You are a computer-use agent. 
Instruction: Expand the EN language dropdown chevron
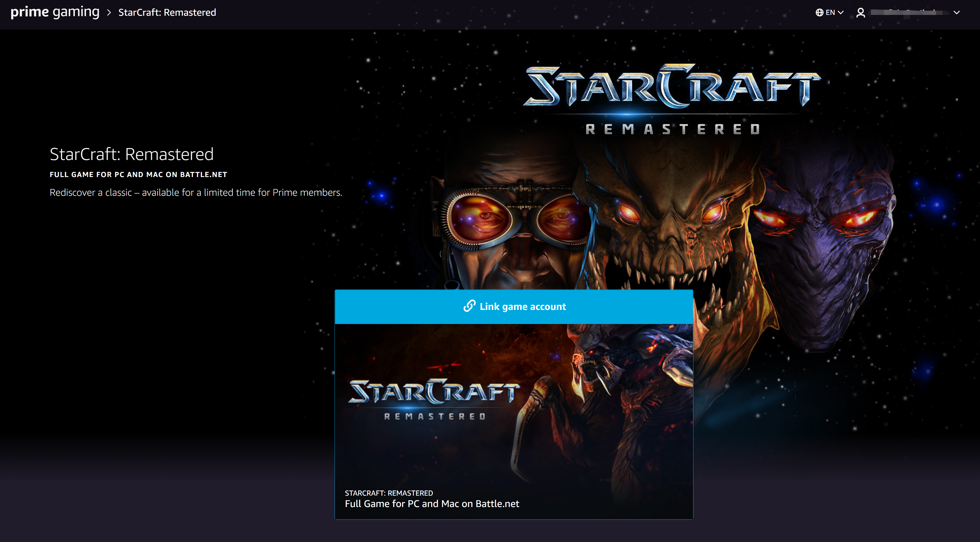[841, 12]
